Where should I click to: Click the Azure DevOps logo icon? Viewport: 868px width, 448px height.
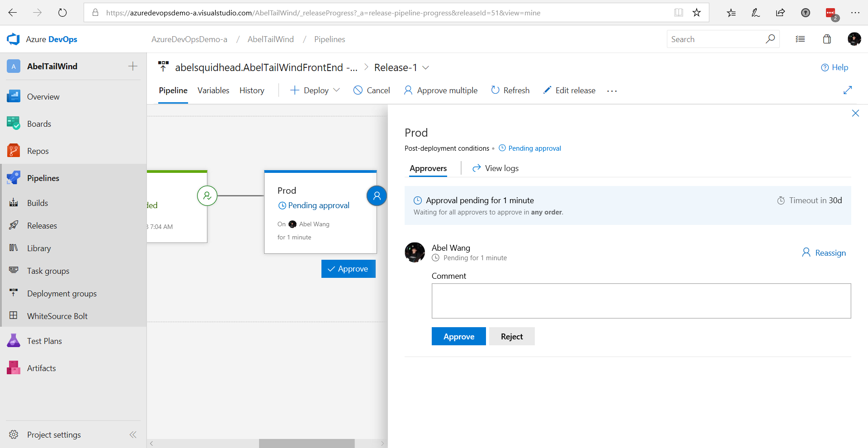pos(14,39)
